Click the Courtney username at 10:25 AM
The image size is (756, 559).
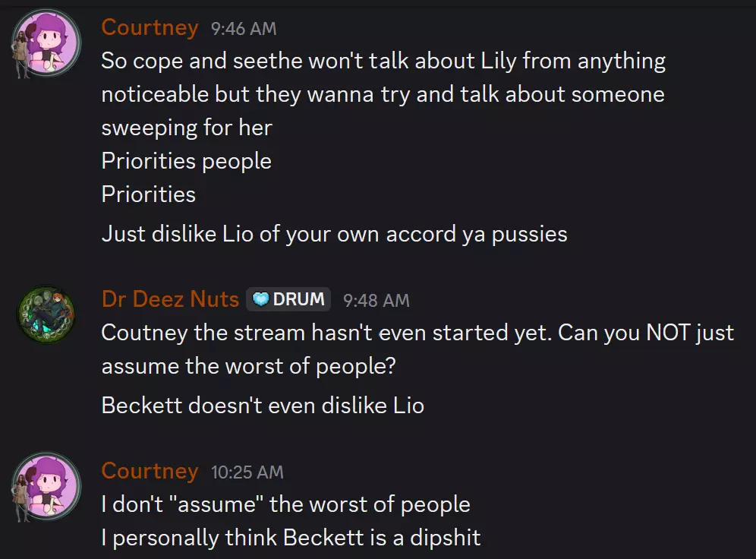(x=150, y=471)
